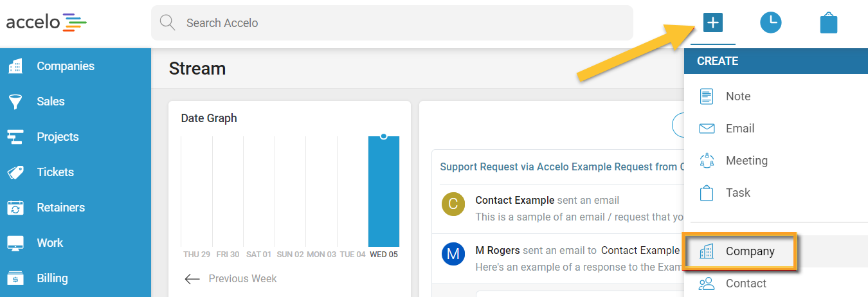Click the clipboard tasks icon in header
This screenshot has width=868, height=297.
828,24
